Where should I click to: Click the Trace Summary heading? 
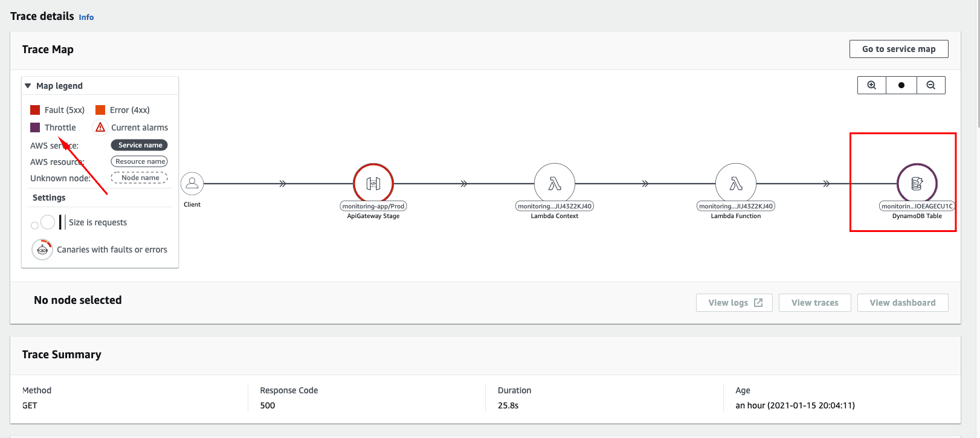[x=62, y=355]
